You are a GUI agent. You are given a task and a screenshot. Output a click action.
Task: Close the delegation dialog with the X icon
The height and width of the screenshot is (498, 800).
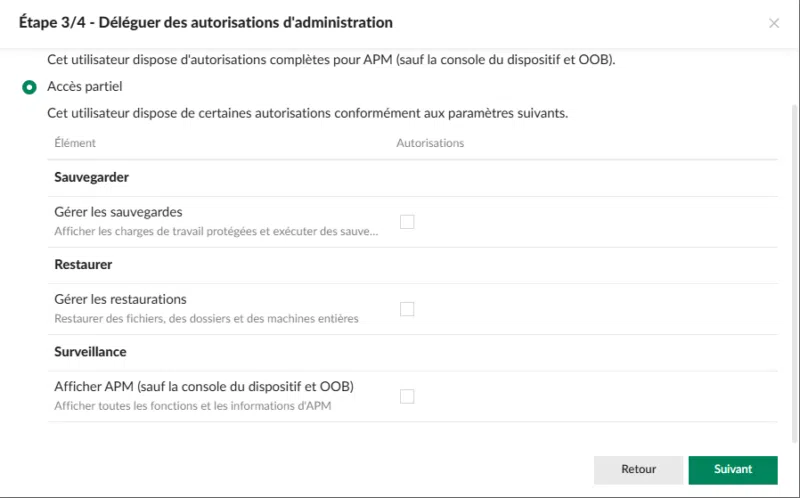tap(774, 23)
